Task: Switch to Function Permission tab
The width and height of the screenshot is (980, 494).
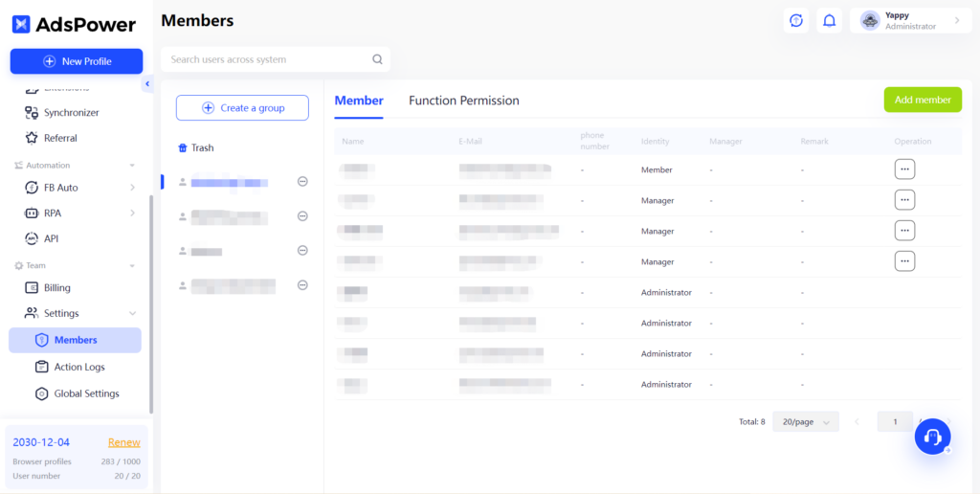Action: (464, 101)
